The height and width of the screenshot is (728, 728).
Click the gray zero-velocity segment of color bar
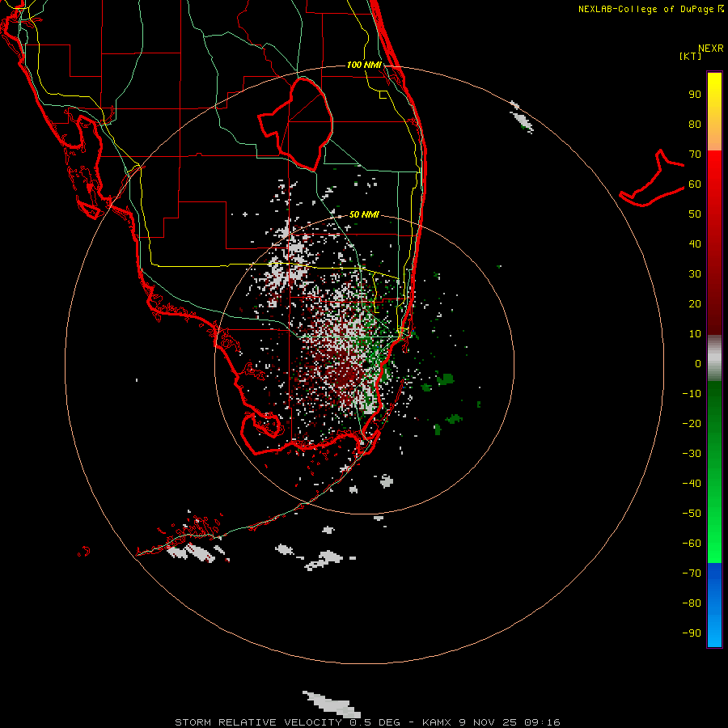(x=714, y=358)
